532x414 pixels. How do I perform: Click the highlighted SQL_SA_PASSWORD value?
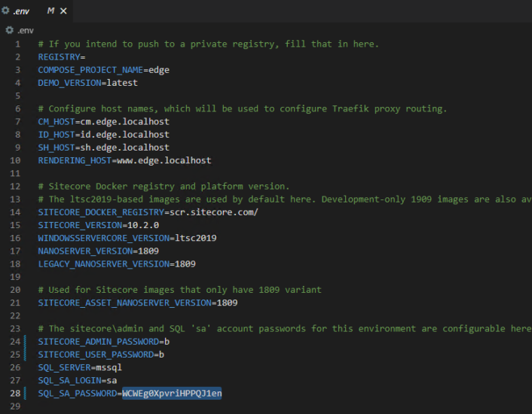pyautogui.click(x=172, y=393)
